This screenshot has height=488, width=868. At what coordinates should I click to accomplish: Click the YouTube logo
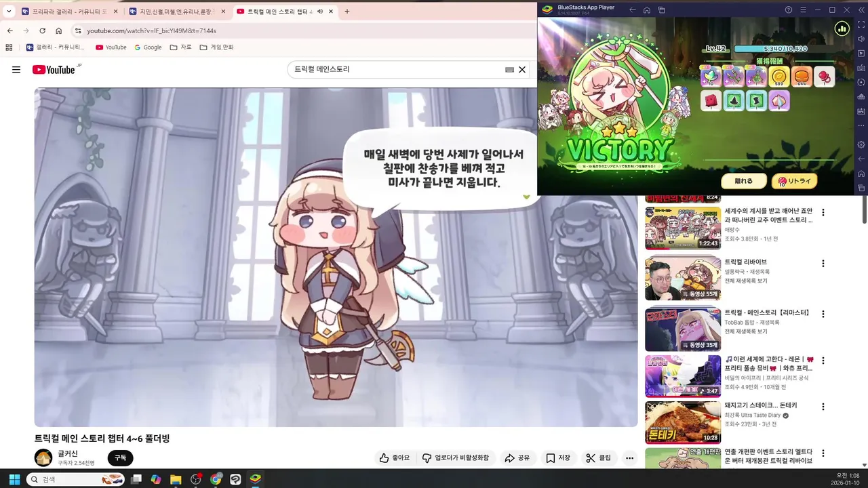[x=54, y=70]
